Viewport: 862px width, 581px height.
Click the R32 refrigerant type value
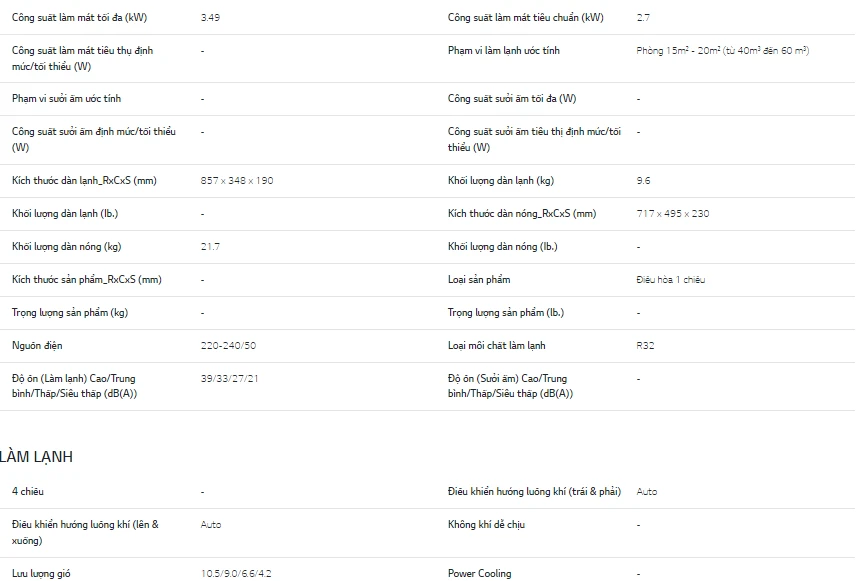[x=646, y=346]
